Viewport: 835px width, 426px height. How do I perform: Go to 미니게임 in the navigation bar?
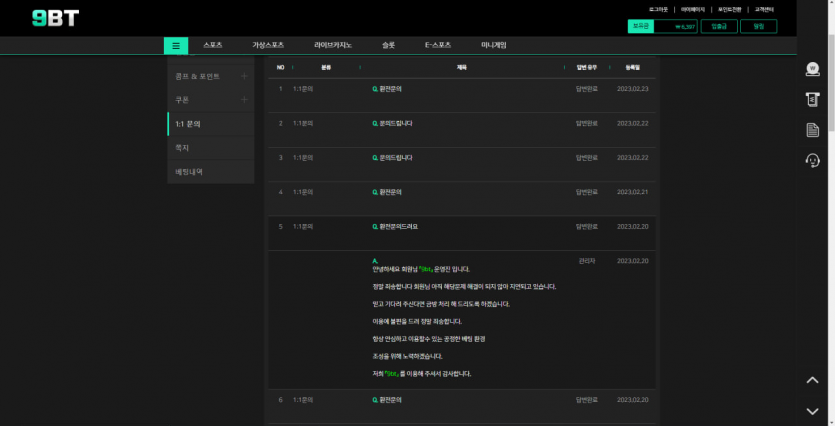point(493,45)
